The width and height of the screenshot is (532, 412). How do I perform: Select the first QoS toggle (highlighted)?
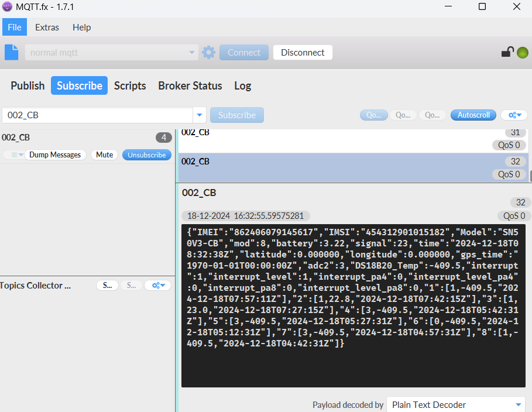373,115
